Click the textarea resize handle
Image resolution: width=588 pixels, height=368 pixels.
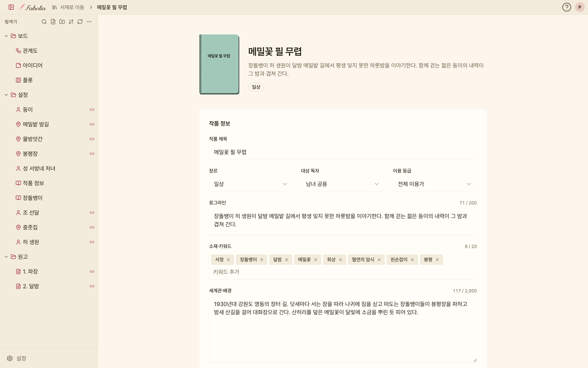point(475,360)
